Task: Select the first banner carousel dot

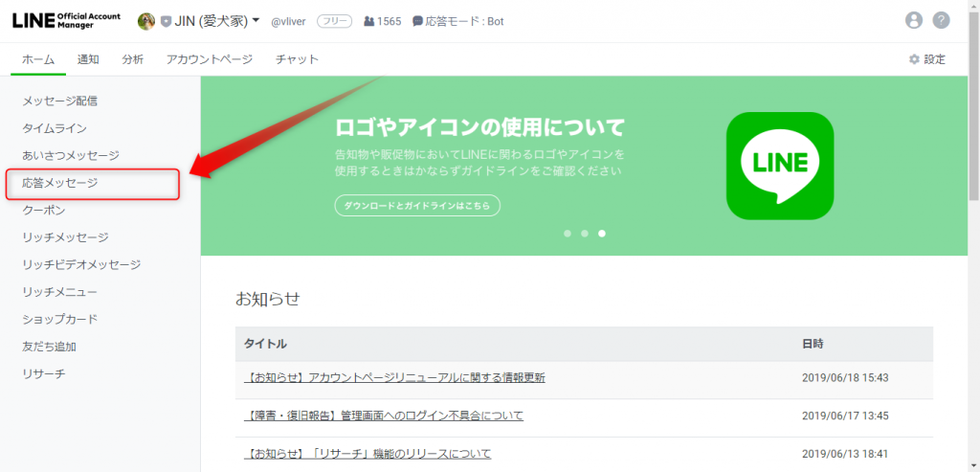Action: point(568,234)
